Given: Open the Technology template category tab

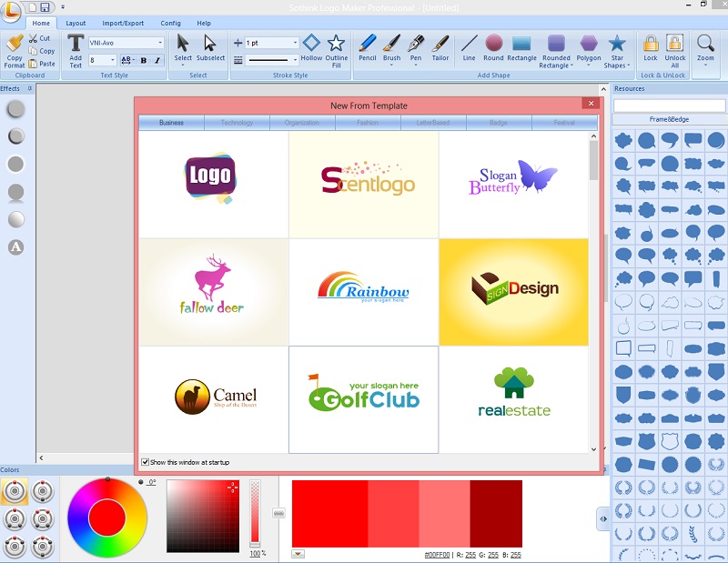Looking at the screenshot, I should coord(237,122).
